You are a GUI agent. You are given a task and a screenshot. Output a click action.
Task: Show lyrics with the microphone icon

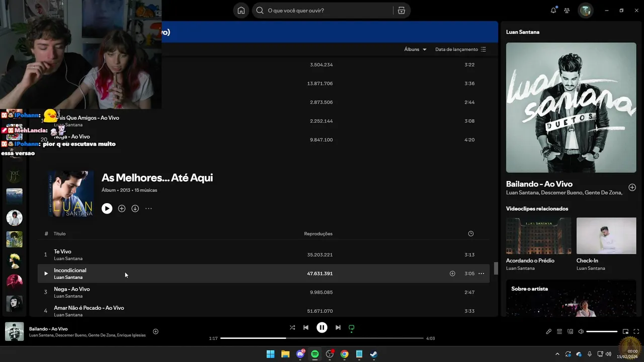[x=549, y=331]
